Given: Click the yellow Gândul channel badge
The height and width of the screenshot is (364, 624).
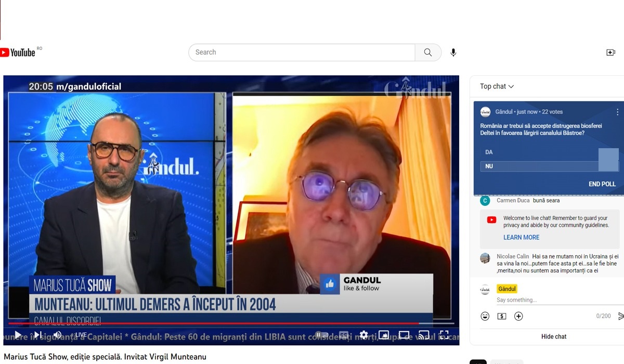Looking at the screenshot, I should (507, 289).
